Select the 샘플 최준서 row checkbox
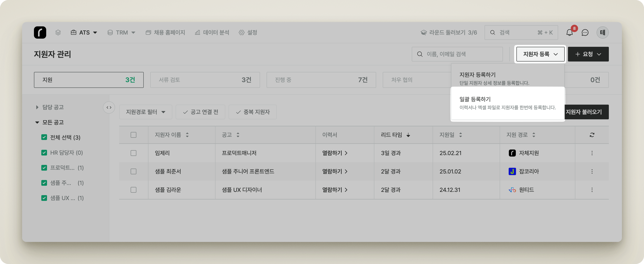Image resolution: width=644 pixels, height=264 pixels. [x=134, y=171]
